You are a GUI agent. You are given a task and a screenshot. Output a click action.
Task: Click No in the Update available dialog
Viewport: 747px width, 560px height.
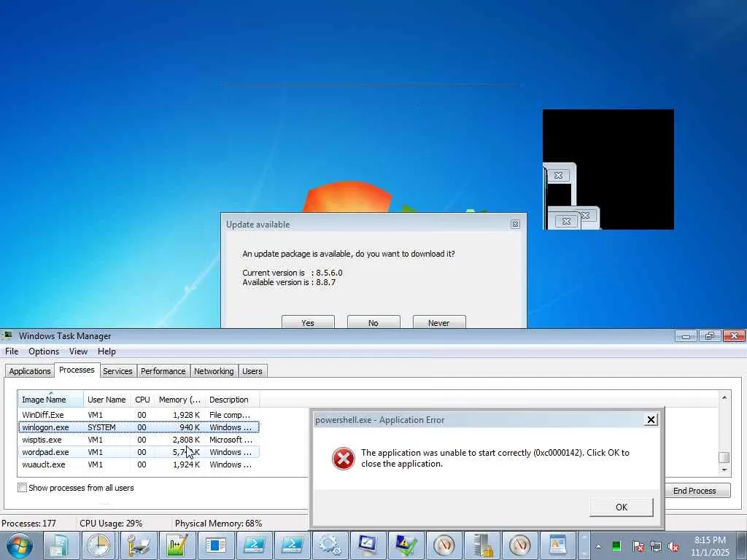[x=373, y=322]
